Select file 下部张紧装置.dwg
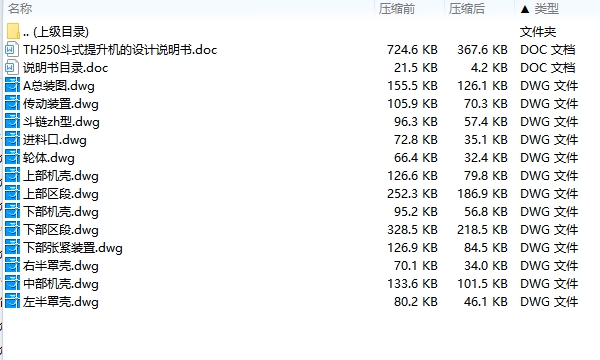600x360 pixels. click(x=73, y=248)
